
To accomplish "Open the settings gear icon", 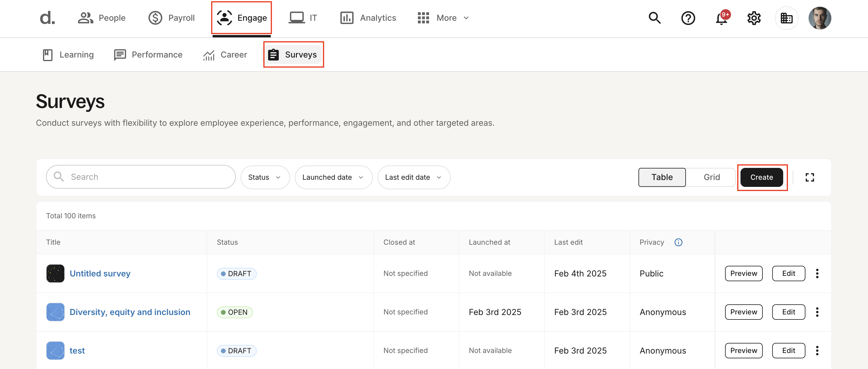I will click(754, 18).
